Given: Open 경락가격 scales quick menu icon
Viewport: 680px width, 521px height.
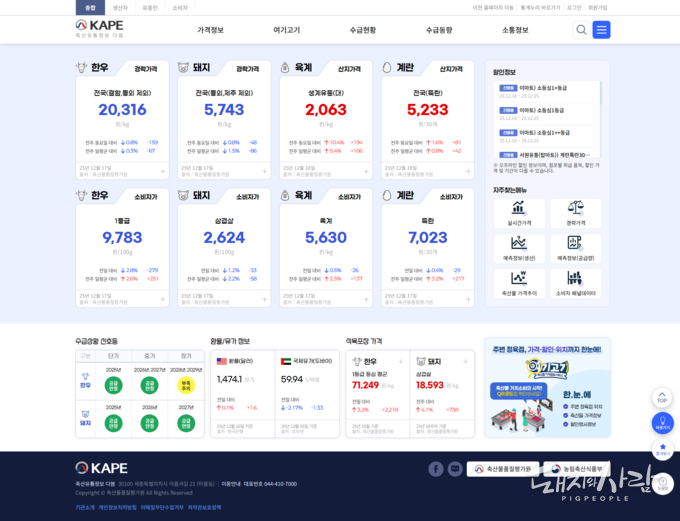Looking at the screenshot, I should pyautogui.click(x=575, y=210).
